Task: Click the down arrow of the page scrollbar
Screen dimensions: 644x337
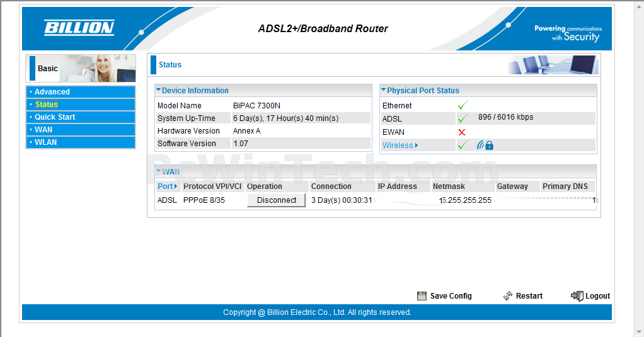Action: [640, 332]
